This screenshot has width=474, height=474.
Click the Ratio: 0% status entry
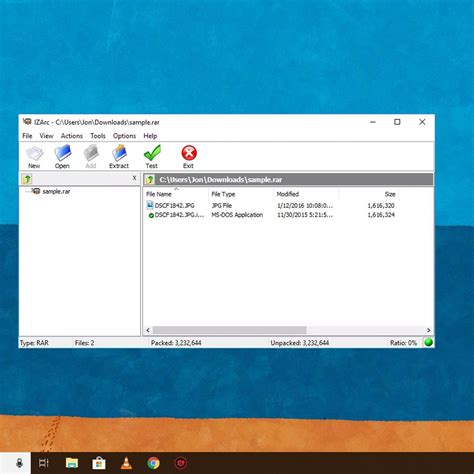[x=403, y=343]
